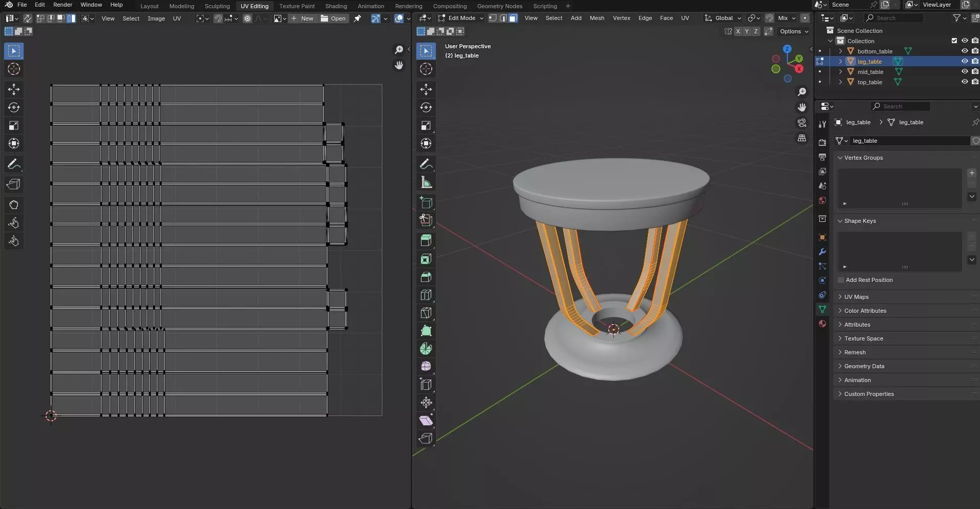Toggle camera view in 3D viewport
The image size is (980, 509).
[x=802, y=123]
